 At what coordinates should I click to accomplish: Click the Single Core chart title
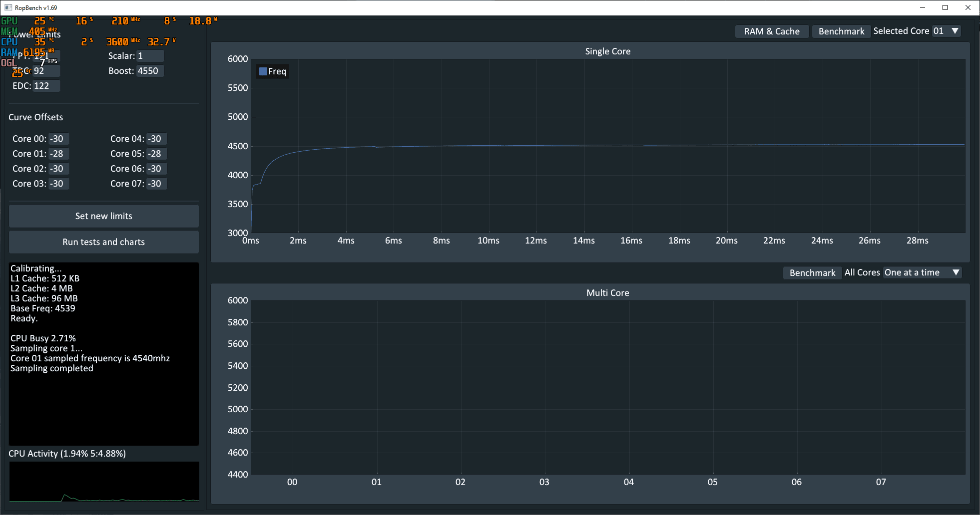[x=607, y=51]
